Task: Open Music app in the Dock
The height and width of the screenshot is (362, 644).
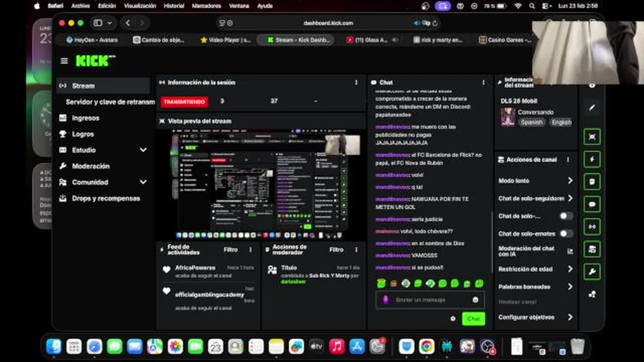Action: [x=337, y=346]
